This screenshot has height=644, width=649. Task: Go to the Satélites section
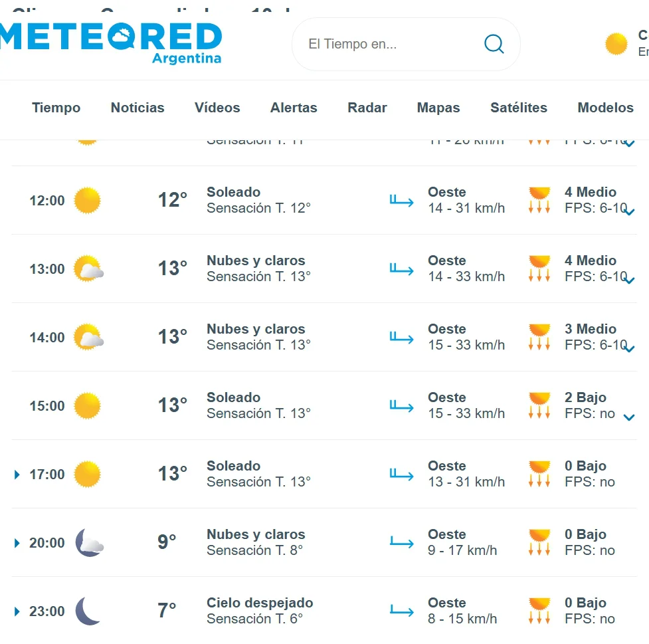[519, 108]
